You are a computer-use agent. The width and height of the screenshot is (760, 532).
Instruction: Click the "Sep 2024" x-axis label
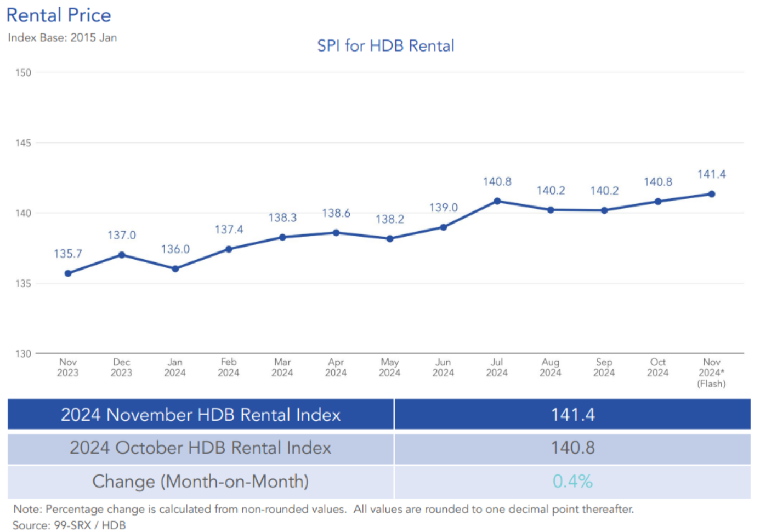[x=604, y=368]
